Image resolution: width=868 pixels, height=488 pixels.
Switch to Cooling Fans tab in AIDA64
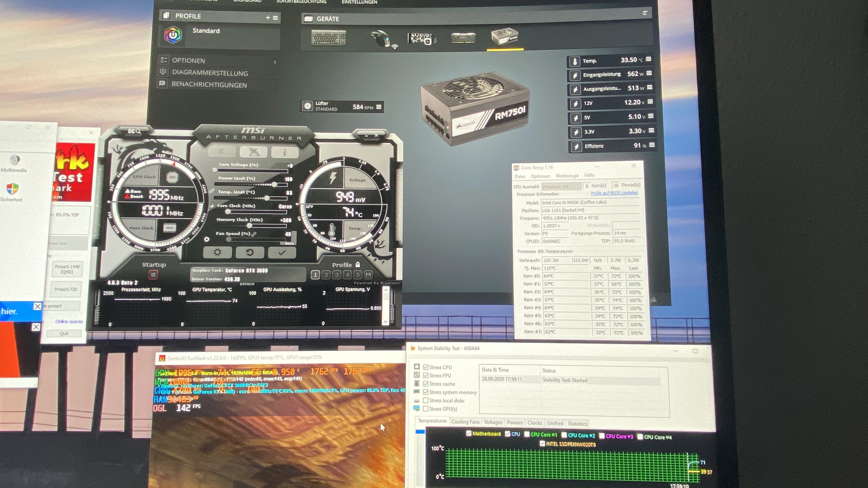pyautogui.click(x=465, y=422)
